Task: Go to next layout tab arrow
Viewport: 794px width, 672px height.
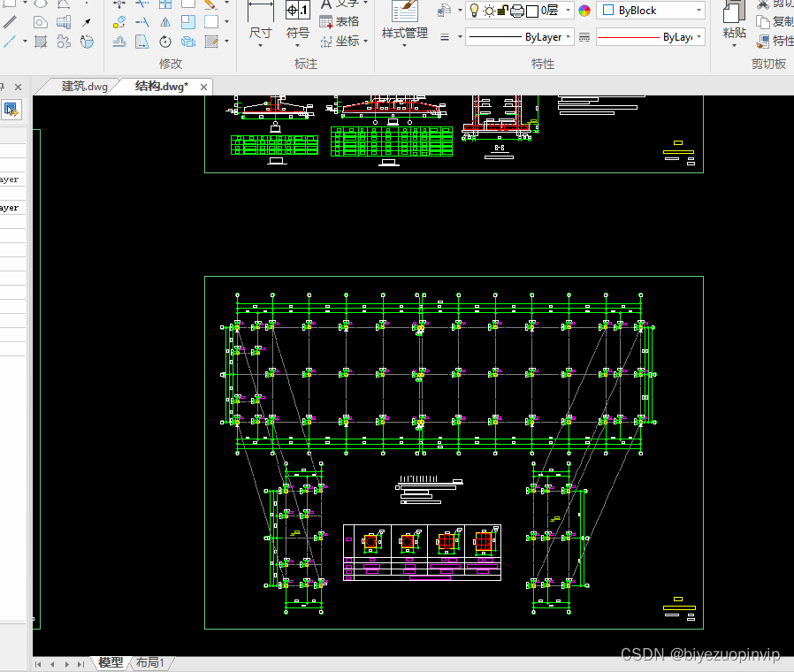Action: point(66,664)
